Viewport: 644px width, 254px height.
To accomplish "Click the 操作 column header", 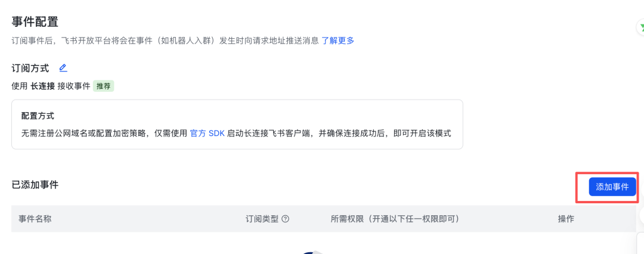I will click(x=566, y=219).
